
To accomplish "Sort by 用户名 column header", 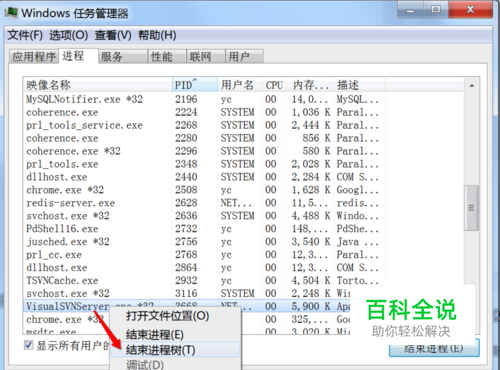I will click(x=240, y=85).
